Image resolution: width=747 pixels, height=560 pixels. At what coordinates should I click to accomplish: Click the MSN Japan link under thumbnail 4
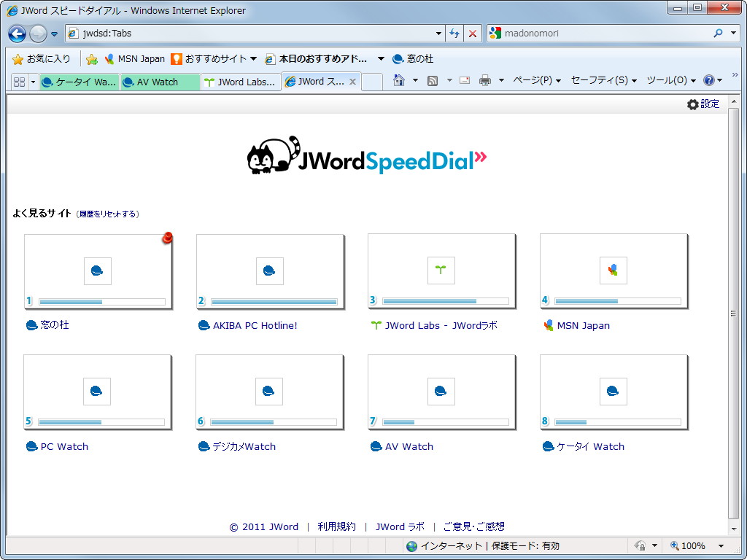[583, 326]
